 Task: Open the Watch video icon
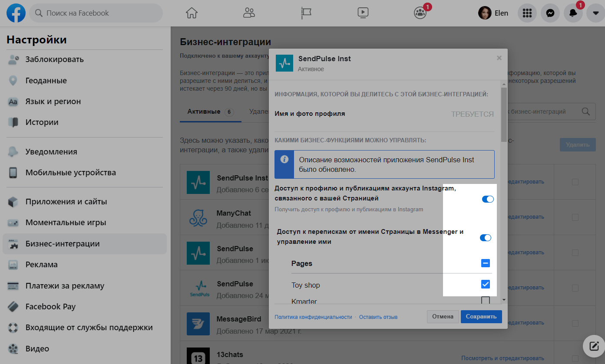point(363,13)
